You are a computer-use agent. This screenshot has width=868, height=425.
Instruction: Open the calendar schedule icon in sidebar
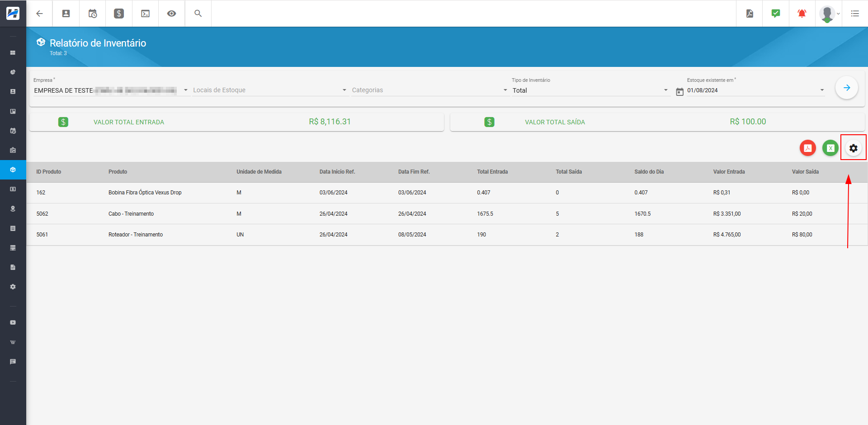click(x=13, y=131)
